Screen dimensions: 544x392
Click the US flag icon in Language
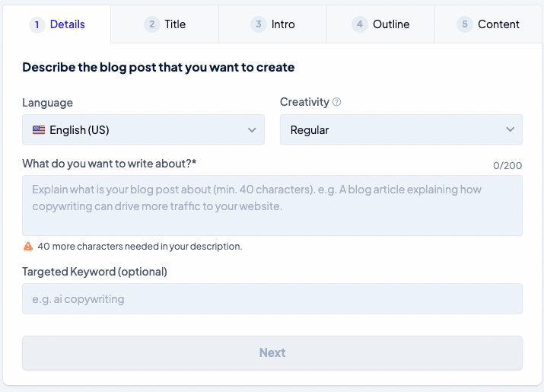39,130
